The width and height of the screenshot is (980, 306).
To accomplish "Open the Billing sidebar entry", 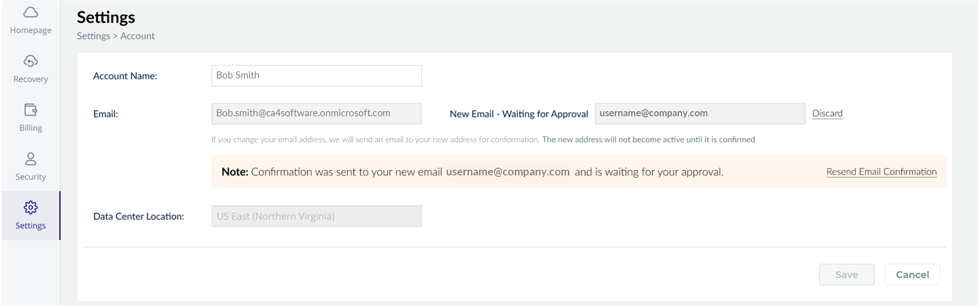I will tap(30, 128).
